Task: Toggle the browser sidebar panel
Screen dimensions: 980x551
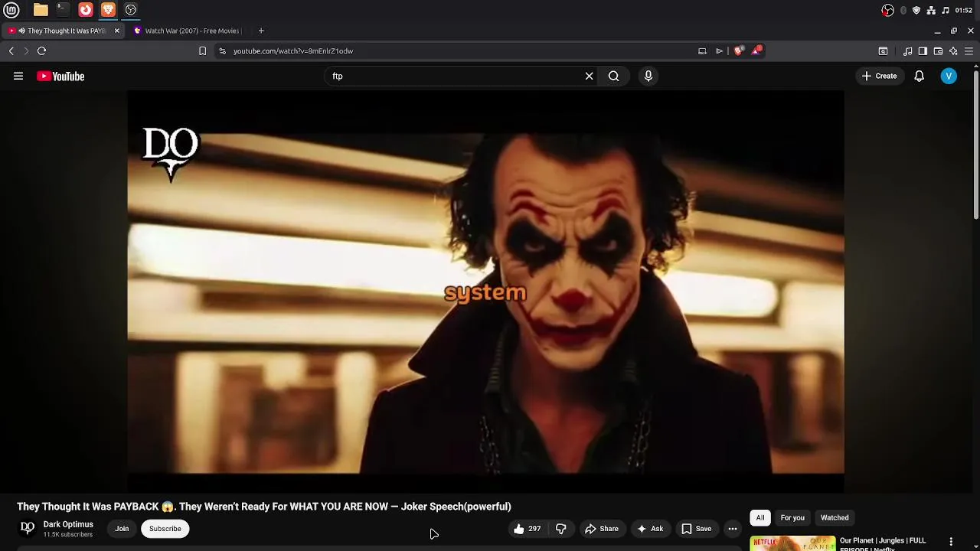Action: [x=923, y=51]
